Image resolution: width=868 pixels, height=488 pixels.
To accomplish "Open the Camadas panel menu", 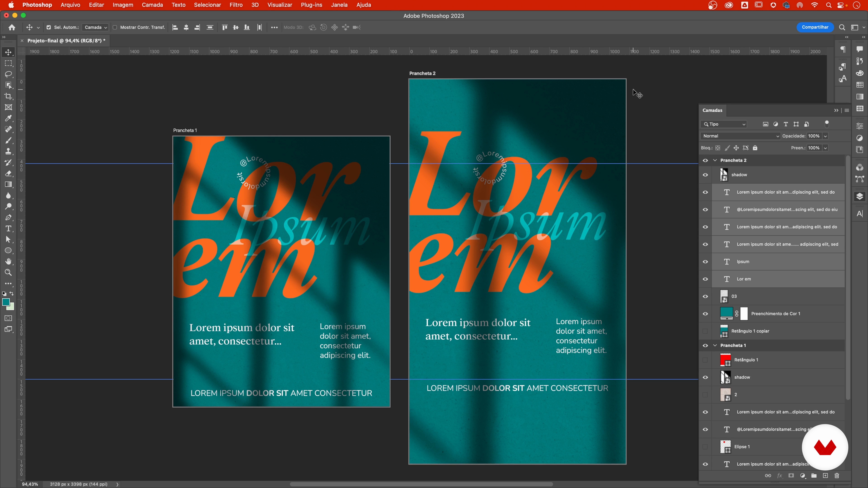I will [x=847, y=110].
